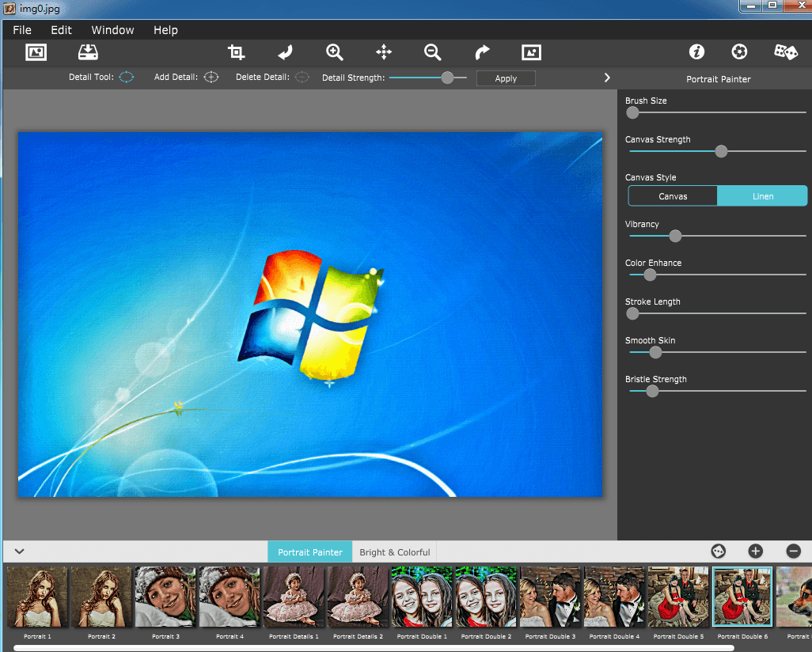This screenshot has width=812, height=652.
Task: Zoom in with the magnifier plus icon
Action: (x=335, y=52)
